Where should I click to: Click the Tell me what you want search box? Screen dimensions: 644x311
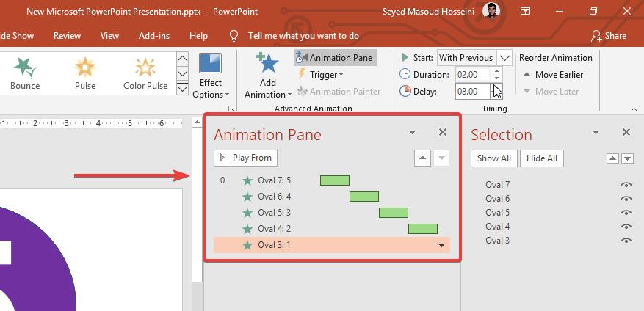(x=303, y=36)
